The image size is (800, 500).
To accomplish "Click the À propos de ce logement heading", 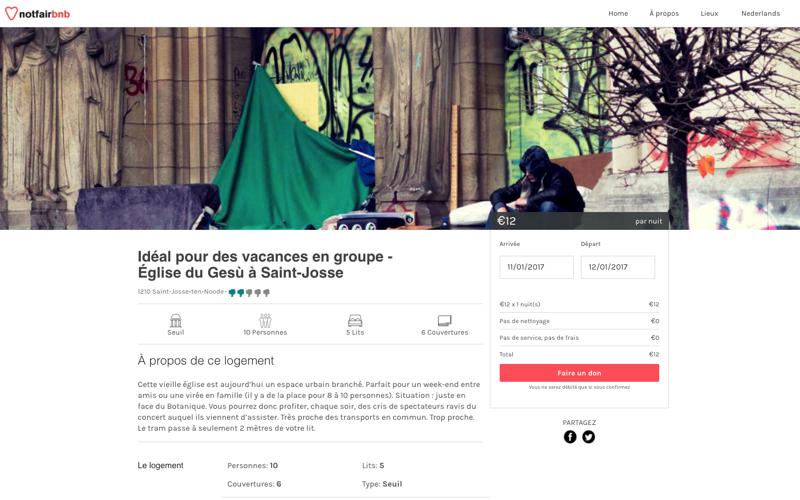I will pos(206,361).
